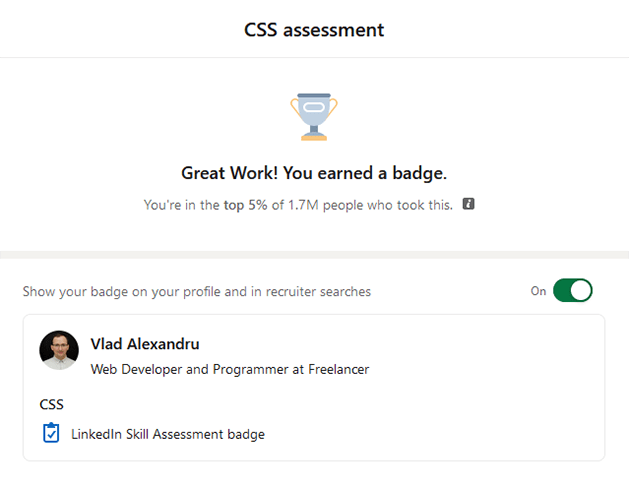Open Vlad Alexandru's profile photo
Screen dimensions: 629x486
click(59, 350)
